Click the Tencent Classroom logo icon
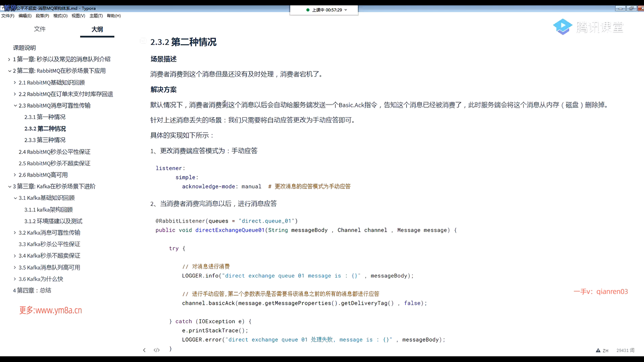This screenshot has width=644, height=362. coord(562,27)
